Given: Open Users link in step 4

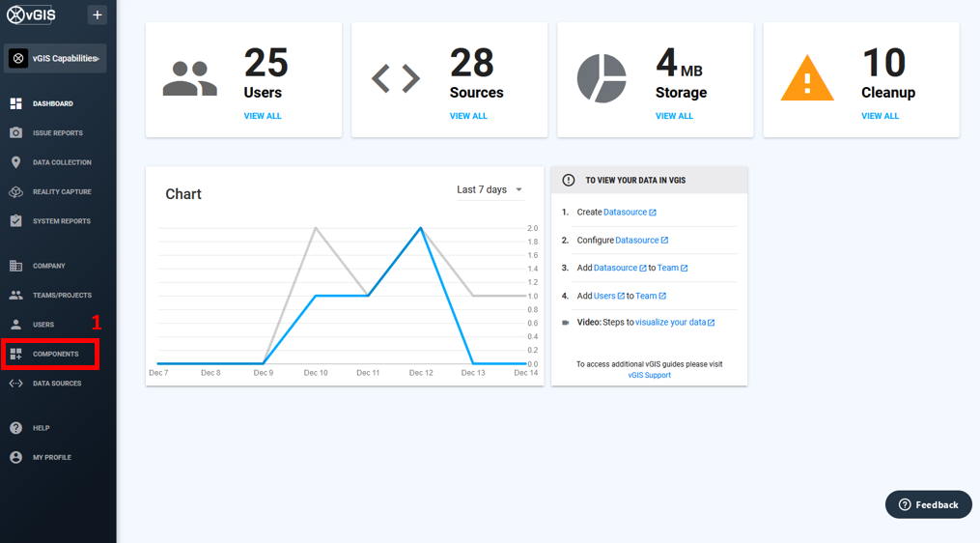Looking at the screenshot, I should click(608, 296).
